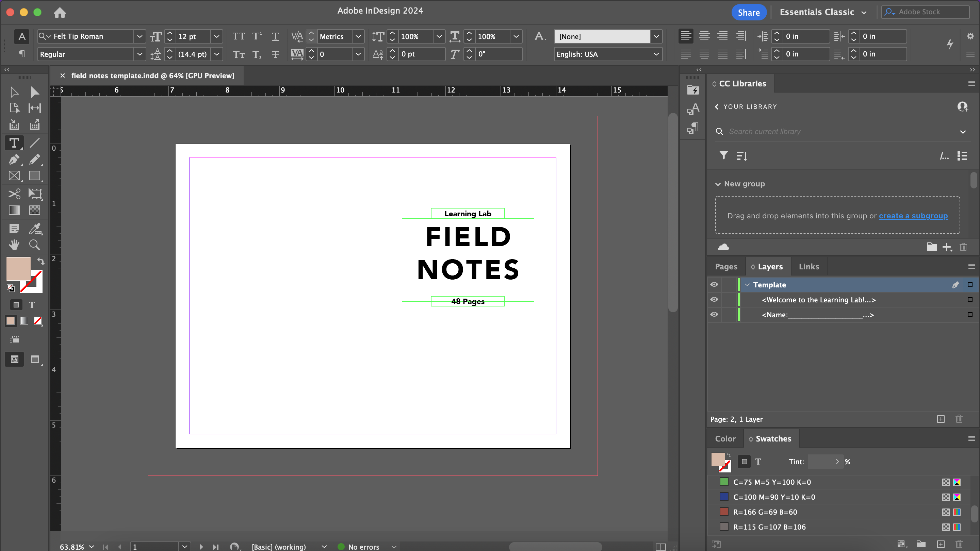Open the Felt Tip Roman font dropdown
This screenshot has height=551, width=980.
140,36
